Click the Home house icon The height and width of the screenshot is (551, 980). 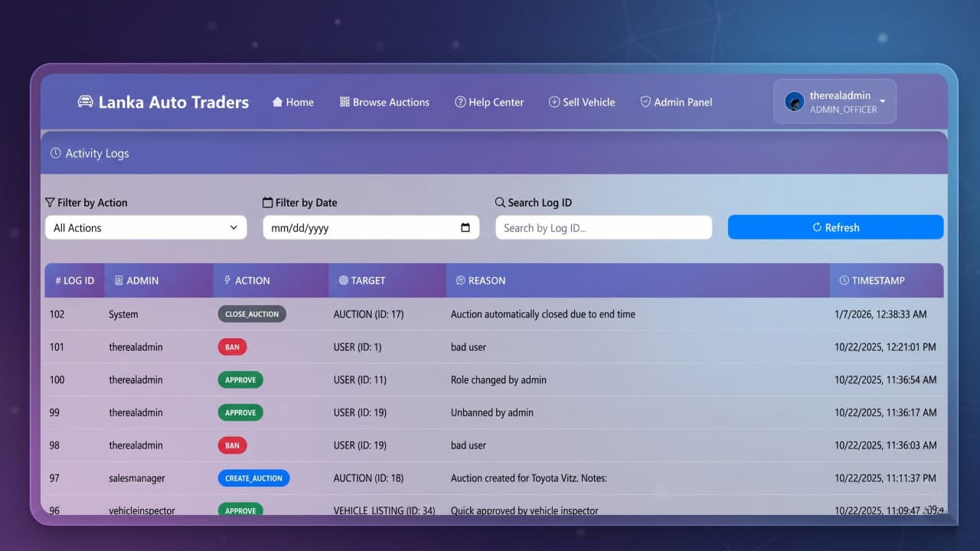(x=277, y=102)
